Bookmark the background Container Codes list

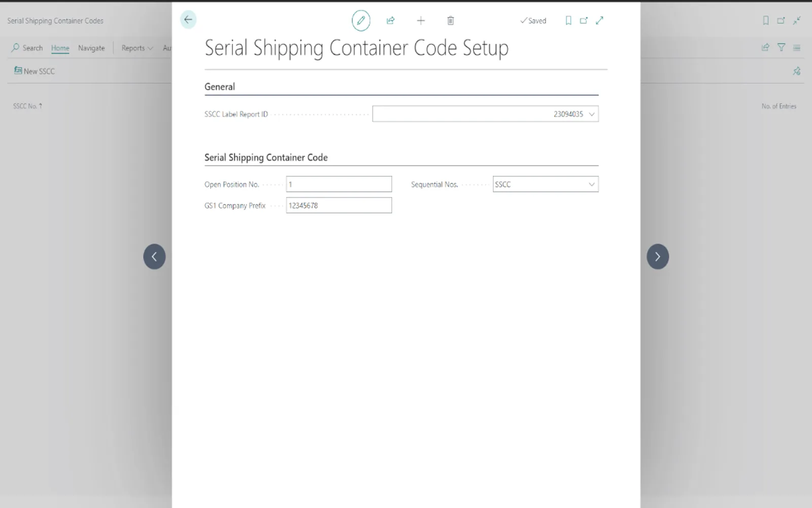(766, 20)
